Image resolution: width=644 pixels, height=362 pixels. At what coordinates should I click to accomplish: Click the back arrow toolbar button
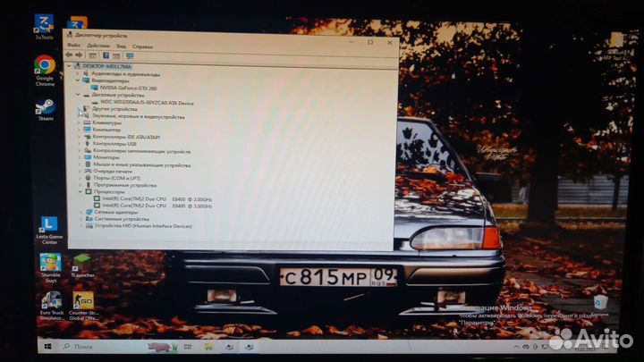[69, 55]
